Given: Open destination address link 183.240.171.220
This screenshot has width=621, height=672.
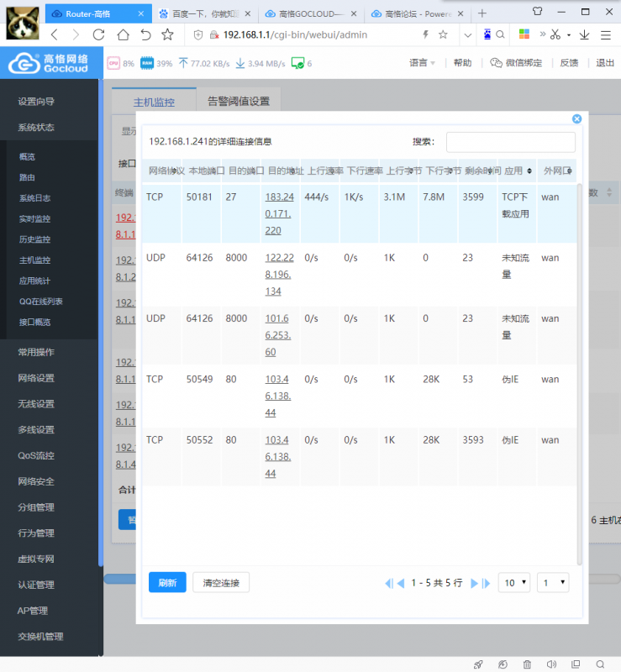Looking at the screenshot, I should coord(279,213).
